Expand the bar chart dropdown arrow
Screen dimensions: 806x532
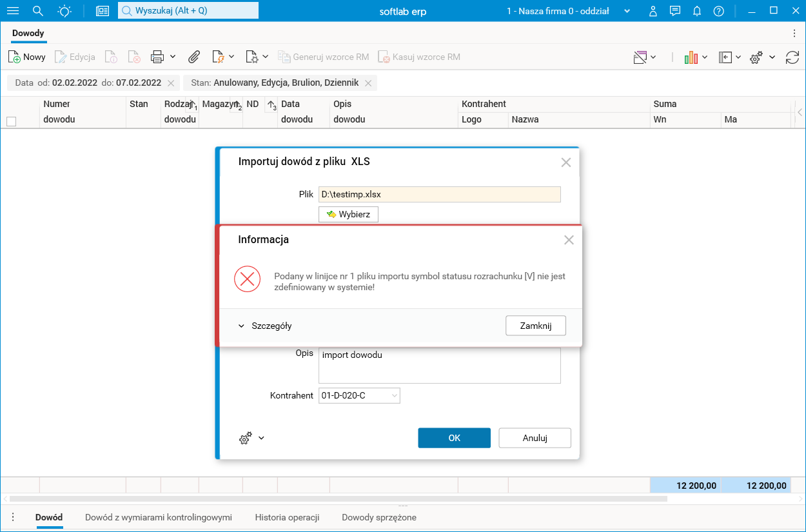[x=705, y=57]
